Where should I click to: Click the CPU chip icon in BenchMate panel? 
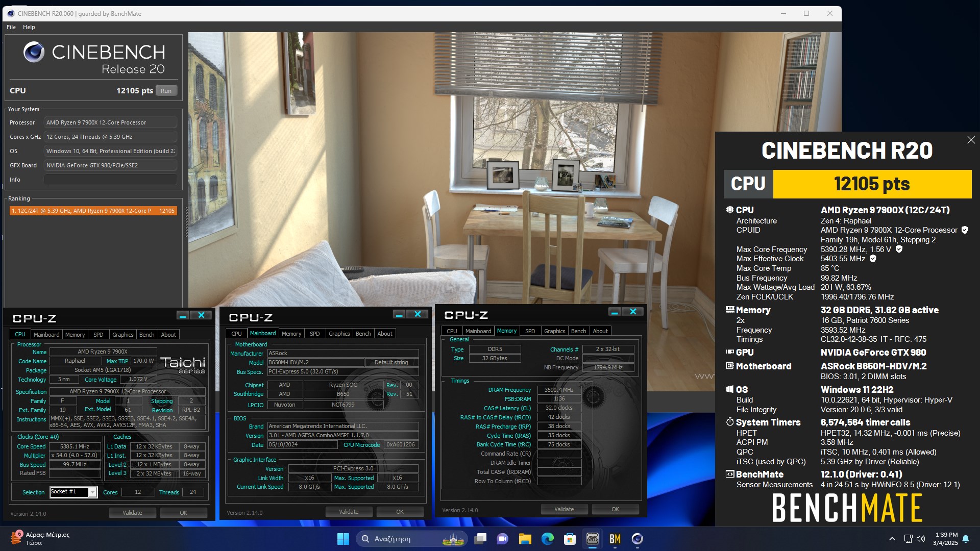730,210
